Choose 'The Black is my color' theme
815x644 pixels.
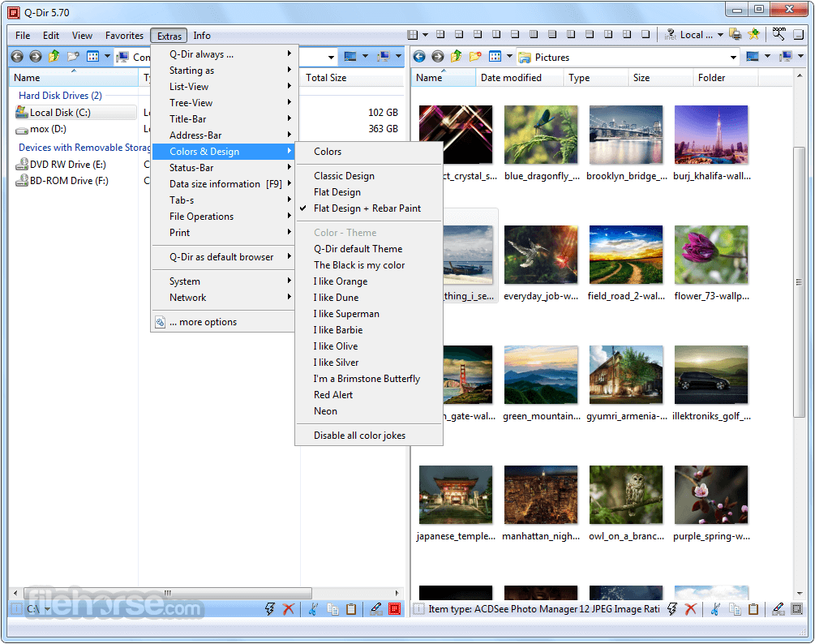click(x=368, y=264)
